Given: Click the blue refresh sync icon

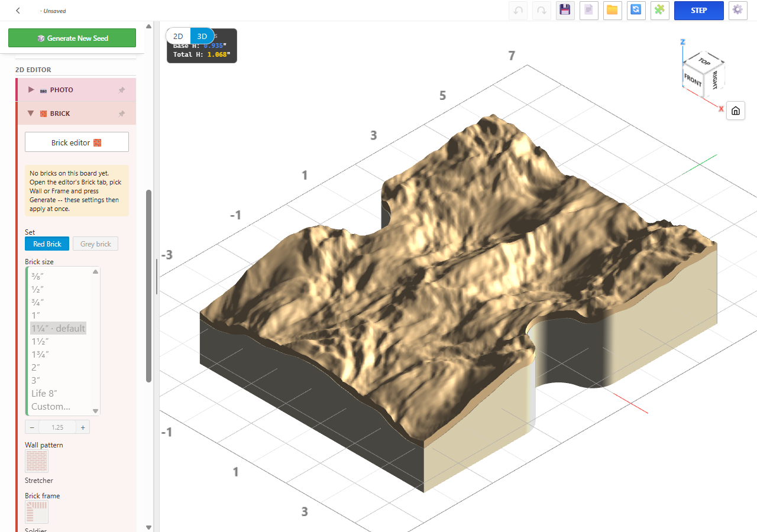Looking at the screenshot, I should [x=636, y=10].
